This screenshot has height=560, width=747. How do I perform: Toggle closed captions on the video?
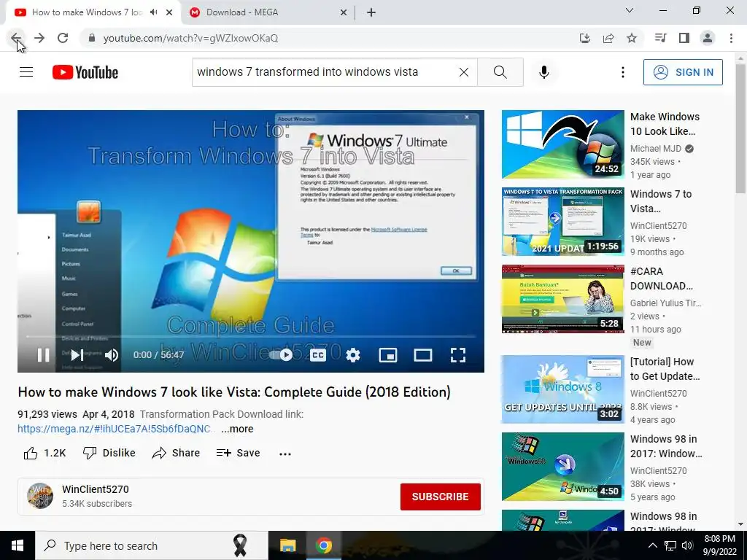click(x=318, y=355)
